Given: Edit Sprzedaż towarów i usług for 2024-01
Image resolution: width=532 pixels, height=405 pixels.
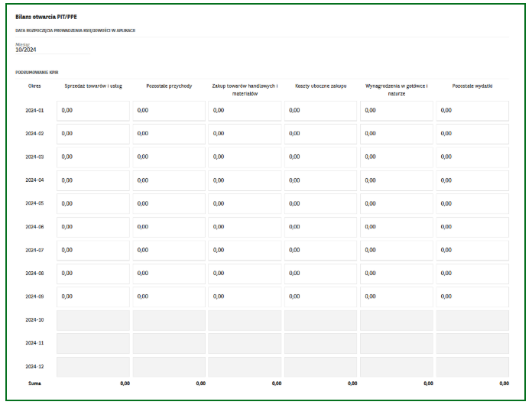Looking at the screenshot, I should tap(93, 111).
